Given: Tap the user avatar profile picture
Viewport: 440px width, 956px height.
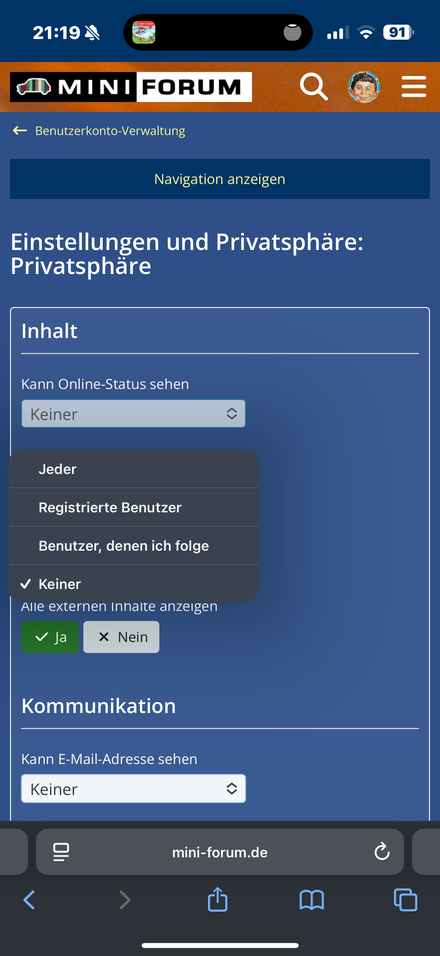Looking at the screenshot, I should (x=364, y=87).
